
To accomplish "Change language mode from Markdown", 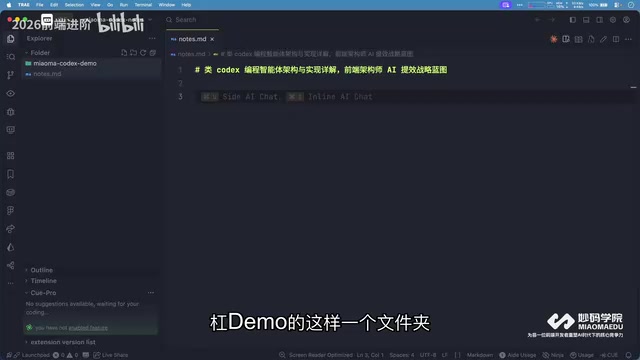I will (x=480, y=355).
